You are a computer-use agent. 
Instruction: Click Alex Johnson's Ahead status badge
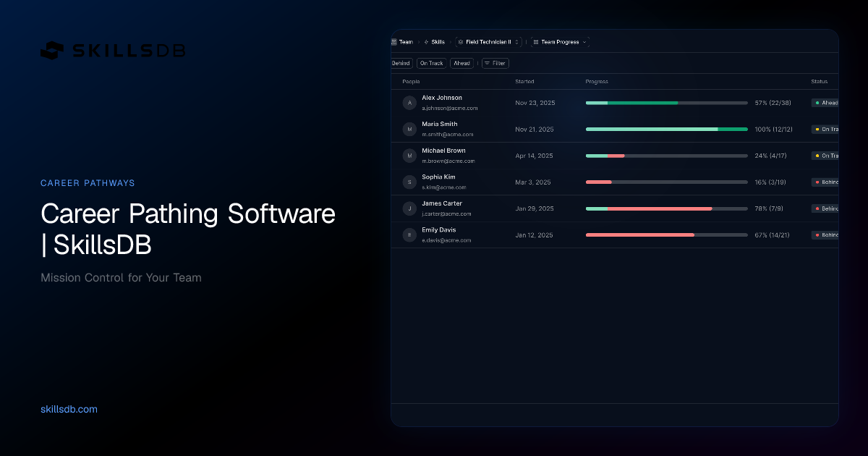[825, 103]
